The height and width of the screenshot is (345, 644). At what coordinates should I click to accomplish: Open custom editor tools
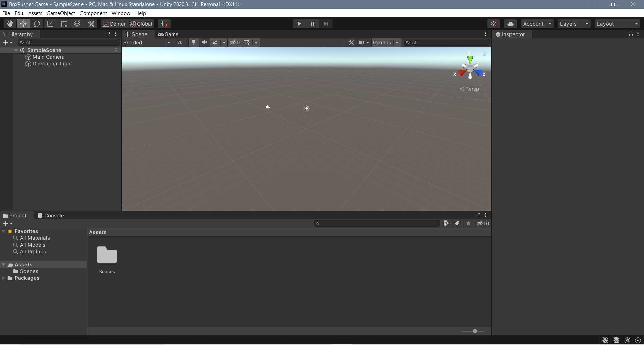click(91, 24)
